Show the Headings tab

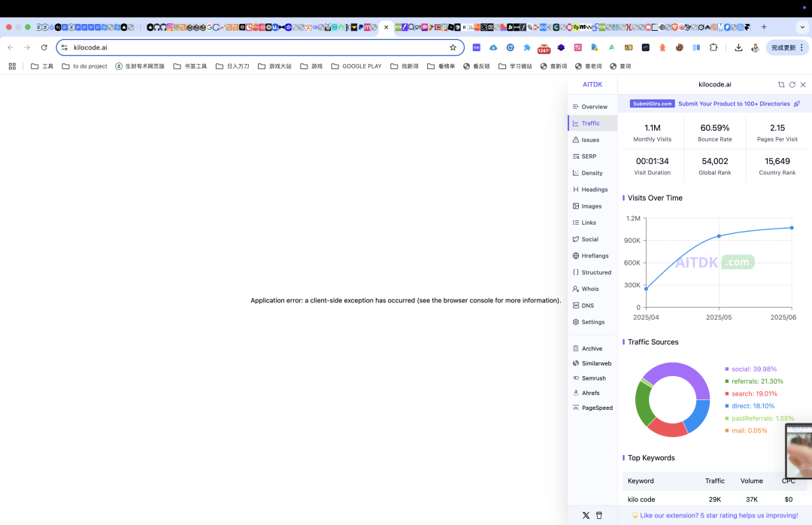point(590,190)
